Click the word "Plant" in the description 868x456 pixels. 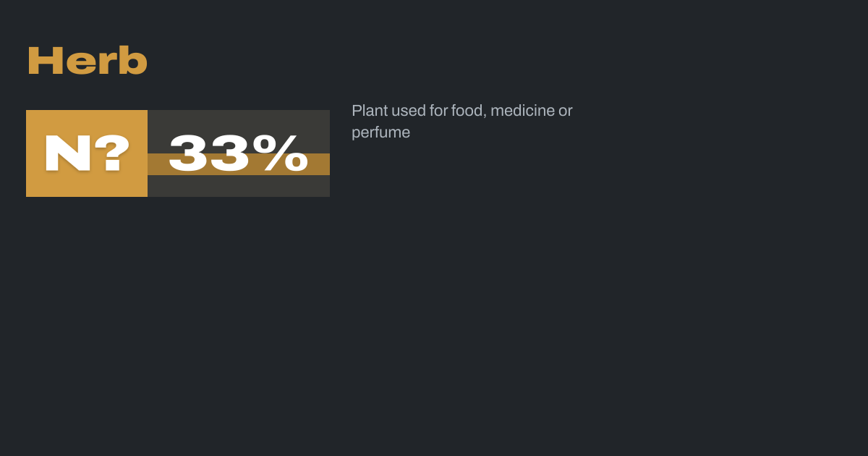369,111
